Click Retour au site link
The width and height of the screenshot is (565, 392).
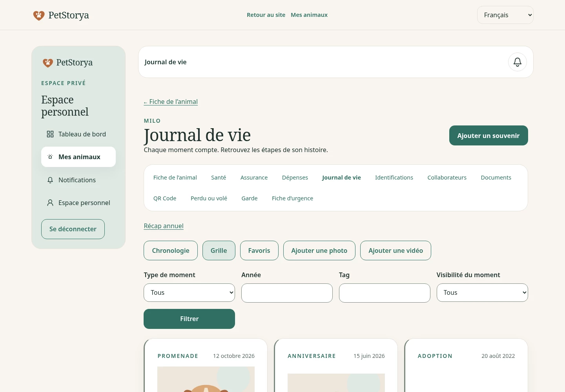point(266,15)
